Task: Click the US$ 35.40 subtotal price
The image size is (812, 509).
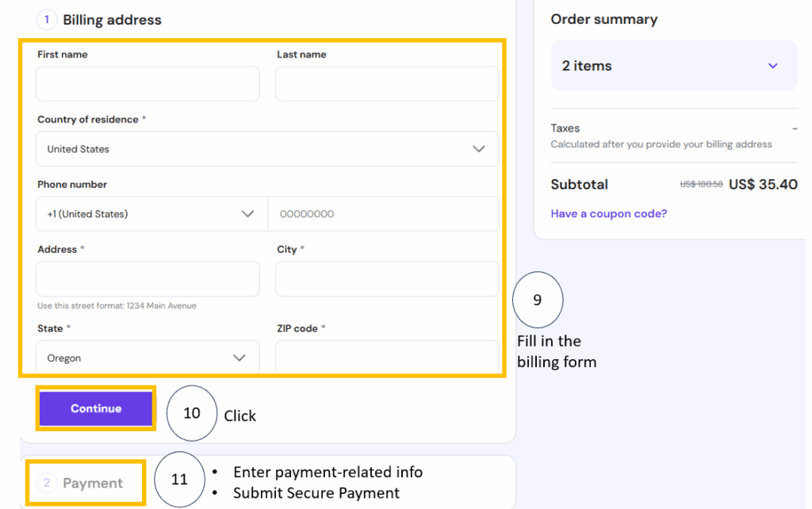Action: click(763, 185)
